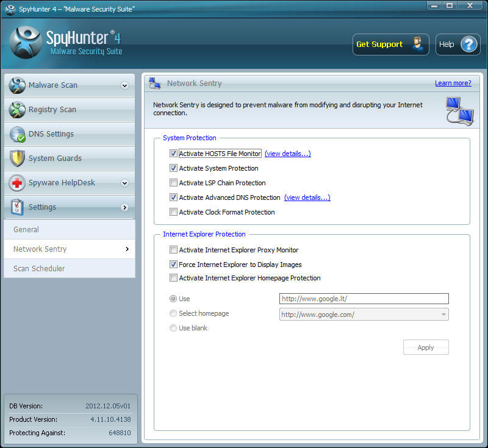
Task: Minimize the SpyHunter window
Action: click(434, 5)
